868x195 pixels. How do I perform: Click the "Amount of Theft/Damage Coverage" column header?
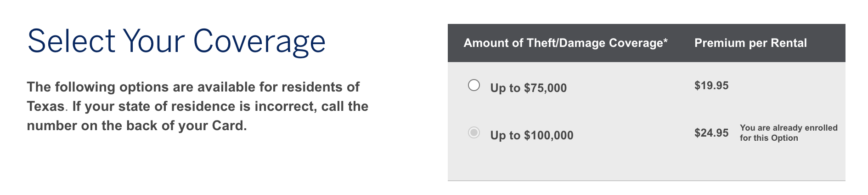pyautogui.click(x=563, y=43)
